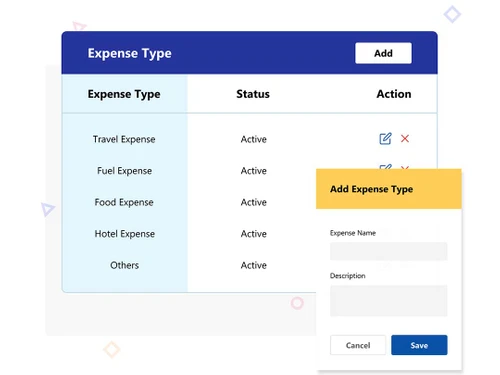500x375 pixels.
Task: Save the new expense type
Action: click(419, 345)
